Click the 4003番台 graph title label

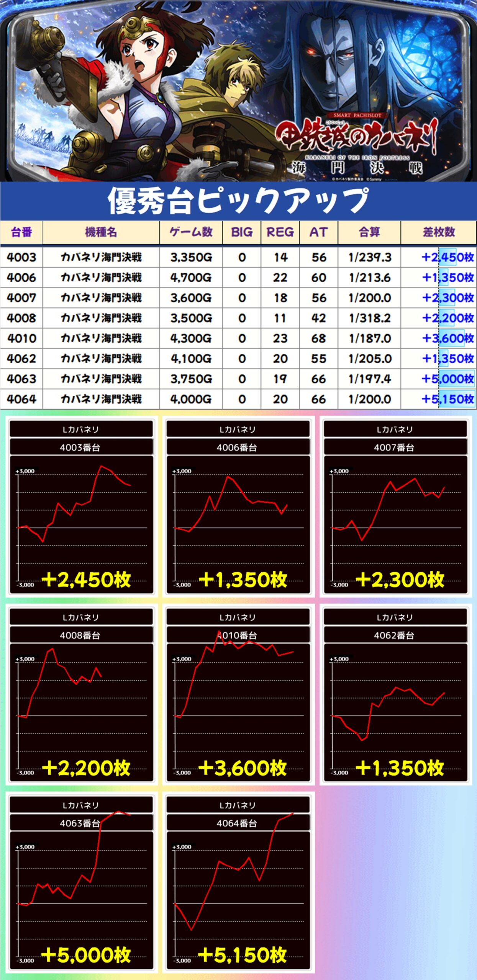pos(81,447)
